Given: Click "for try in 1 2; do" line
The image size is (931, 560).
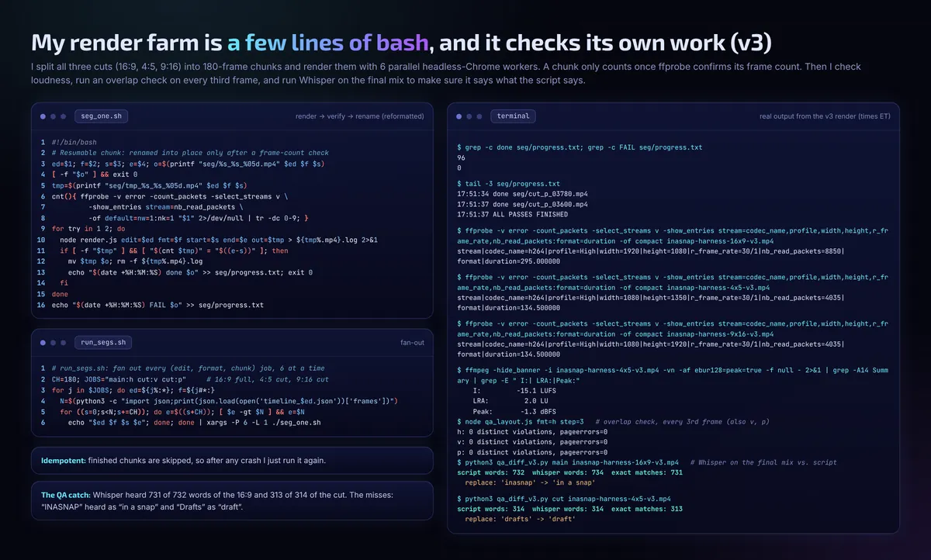Looking at the screenshot, I should (x=88, y=229).
